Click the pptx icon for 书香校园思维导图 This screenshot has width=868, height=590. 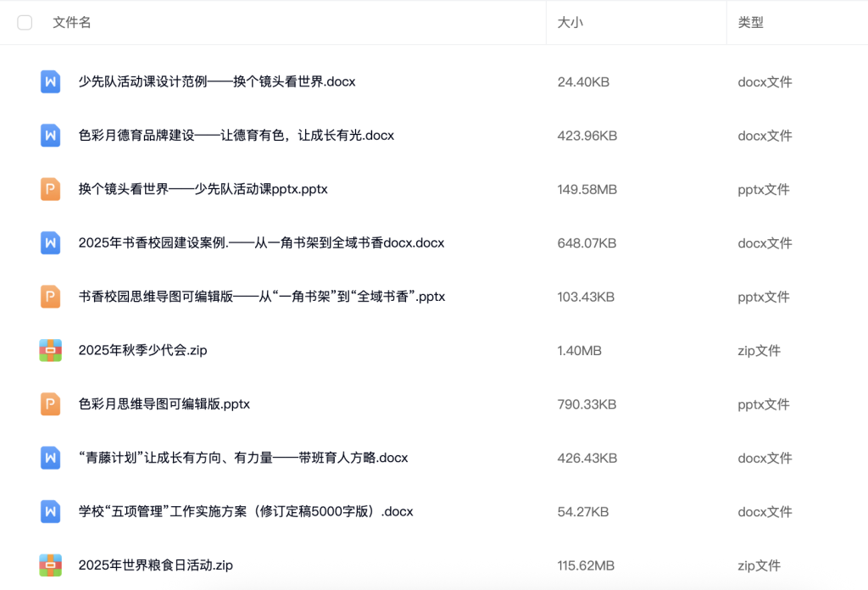(50, 297)
